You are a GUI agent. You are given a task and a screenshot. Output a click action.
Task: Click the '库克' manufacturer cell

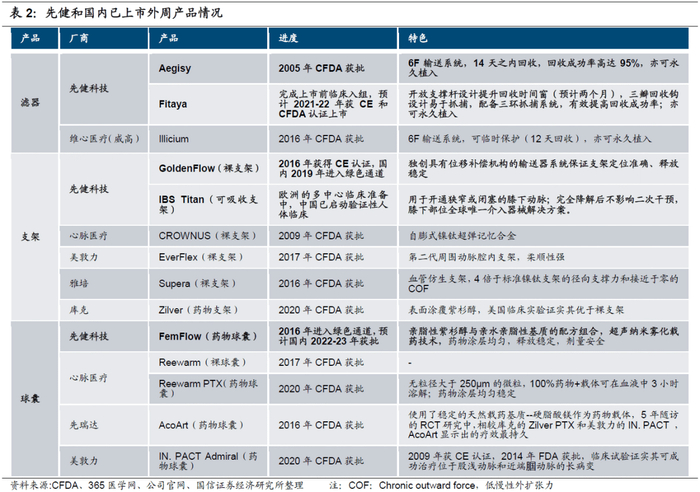(x=104, y=310)
